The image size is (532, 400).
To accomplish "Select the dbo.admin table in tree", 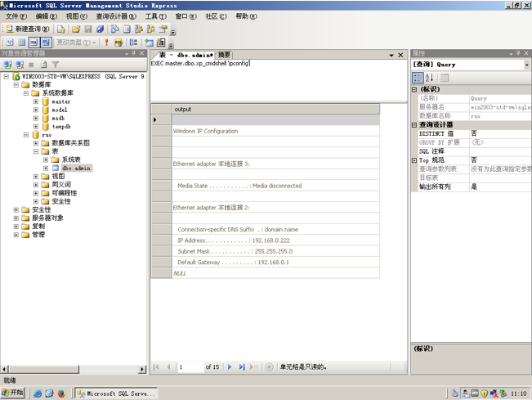I will coord(76,168).
